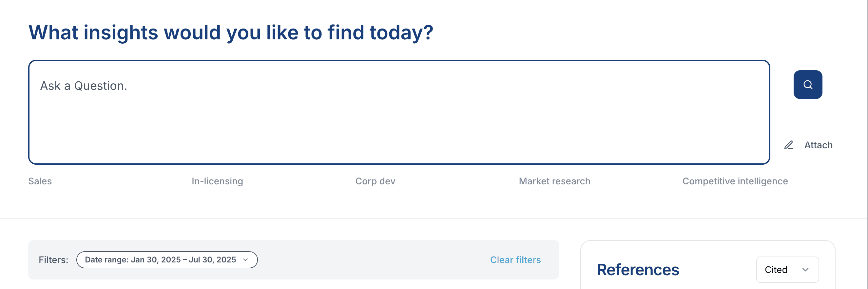Click the References section heading
The height and width of the screenshot is (289, 868).
point(638,269)
